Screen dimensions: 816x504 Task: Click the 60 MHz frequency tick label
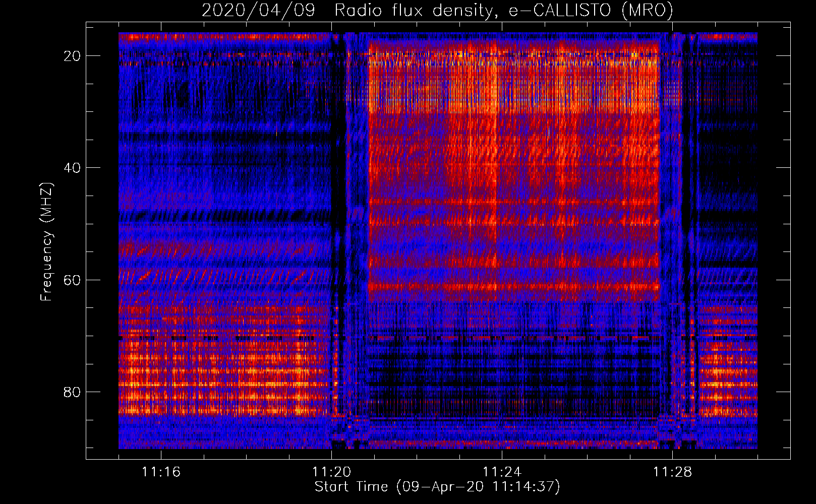click(x=73, y=280)
